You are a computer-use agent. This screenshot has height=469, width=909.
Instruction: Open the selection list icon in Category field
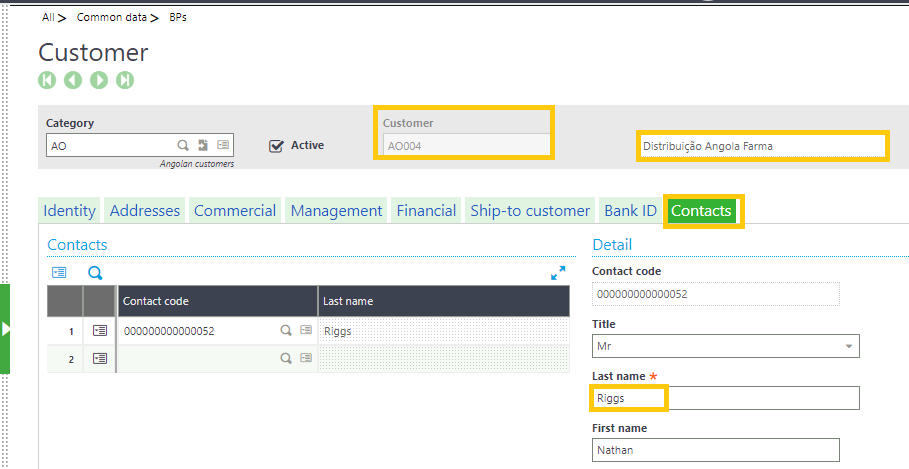(x=223, y=146)
